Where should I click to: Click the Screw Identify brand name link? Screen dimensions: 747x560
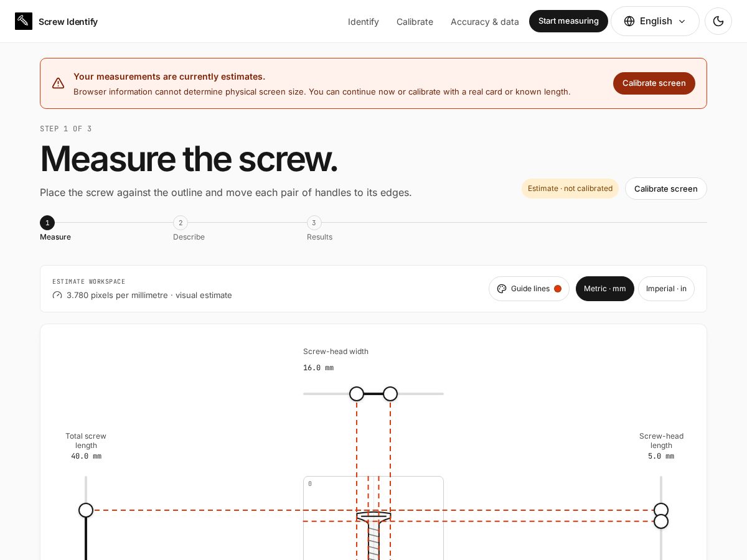pyautogui.click(x=68, y=22)
